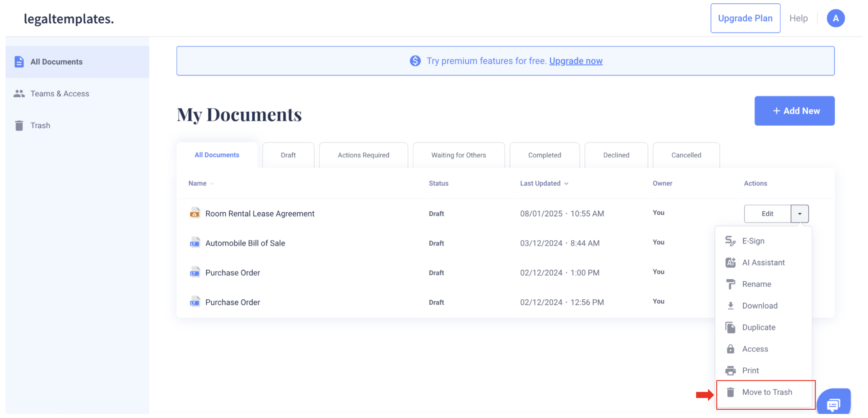Select Access in the actions menu
The height and width of the screenshot is (418, 868).
pos(763,349)
